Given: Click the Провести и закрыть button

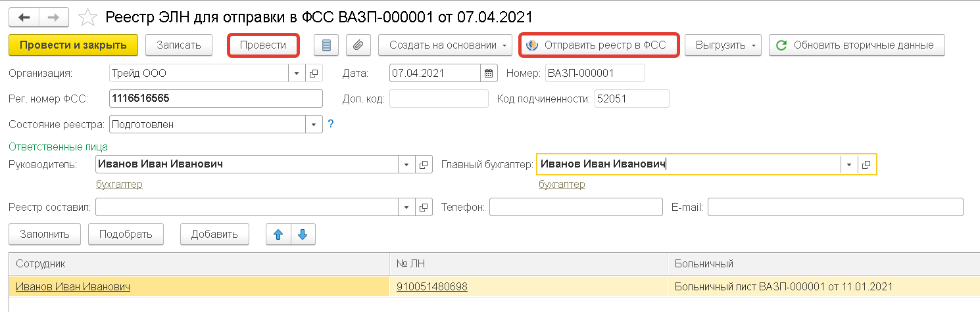Looking at the screenshot, I should pyautogui.click(x=73, y=45).
